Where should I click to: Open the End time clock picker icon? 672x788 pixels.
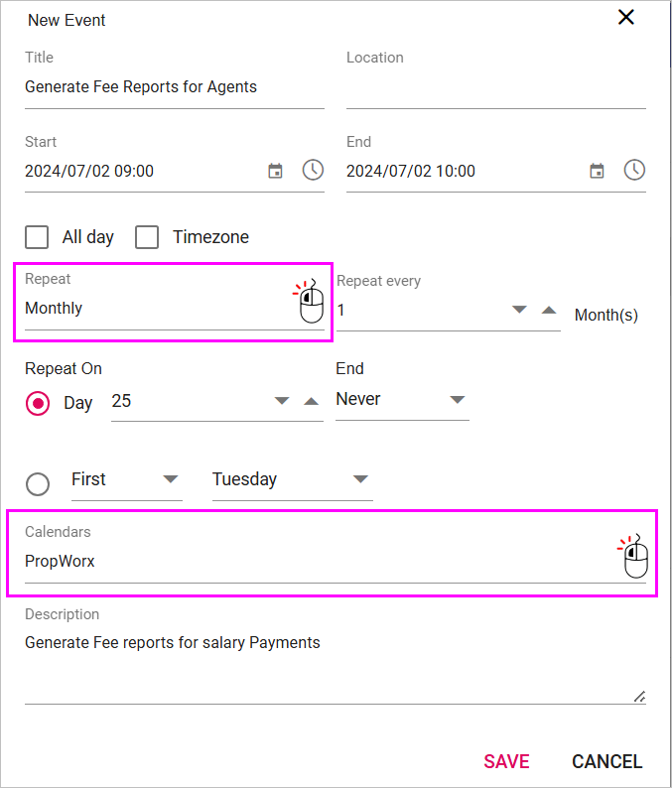click(634, 170)
